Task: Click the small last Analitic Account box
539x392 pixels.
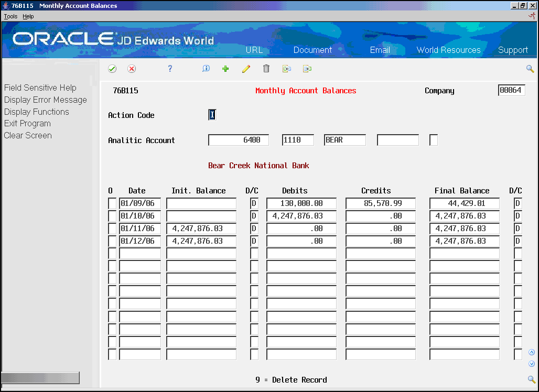Action: 434,140
